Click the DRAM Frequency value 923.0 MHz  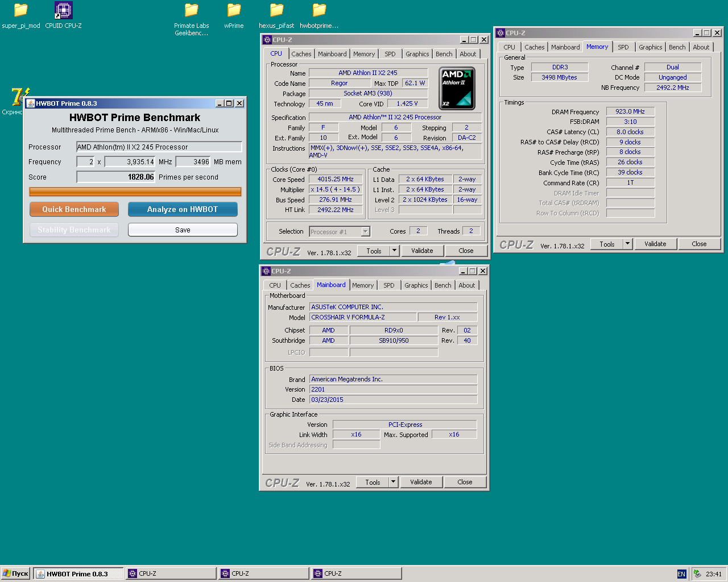coord(630,111)
